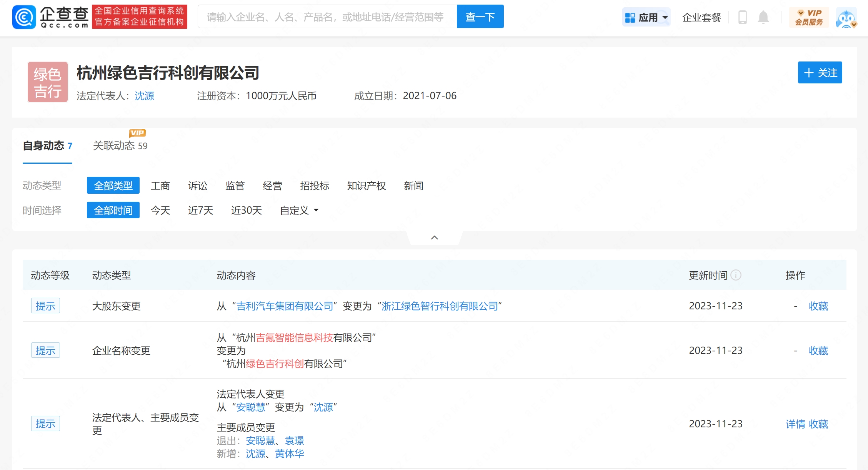Click into the company search input field
This screenshot has height=470, width=868.
coord(327,17)
